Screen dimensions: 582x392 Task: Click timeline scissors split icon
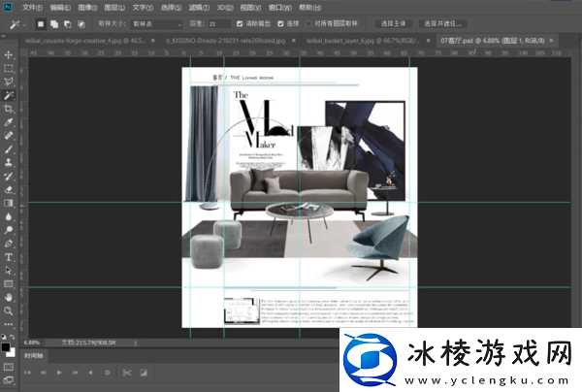pyautogui.click(x=127, y=373)
